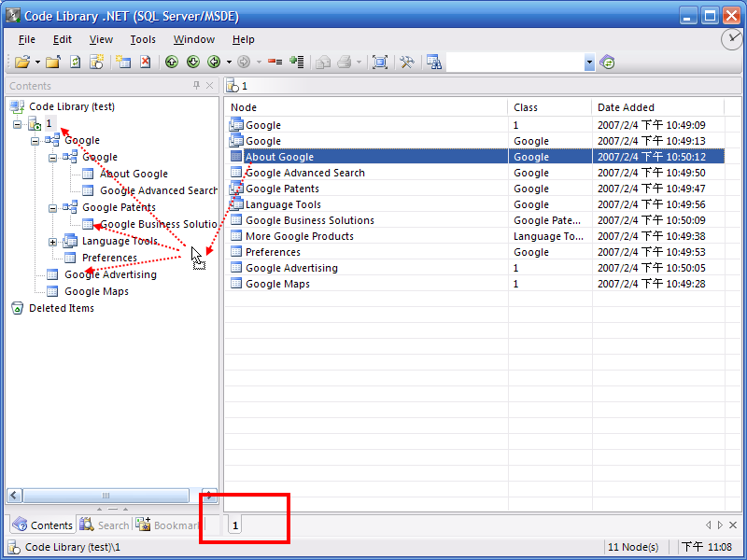747x560 pixels.
Task: Open the toolbar search box dropdown arrow
Action: pos(589,62)
